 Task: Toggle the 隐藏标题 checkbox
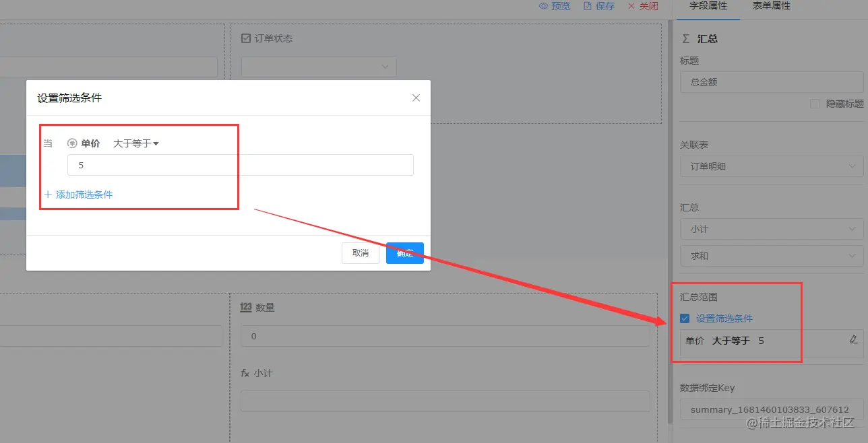[815, 104]
